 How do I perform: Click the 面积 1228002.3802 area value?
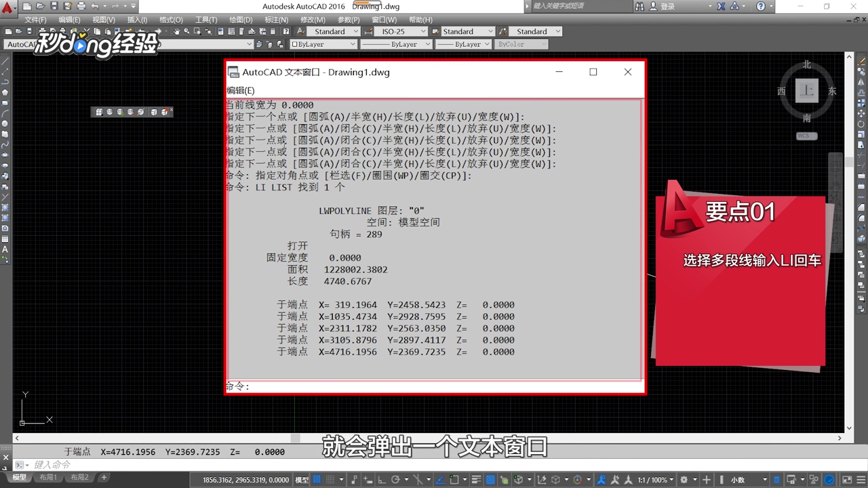coord(355,270)
